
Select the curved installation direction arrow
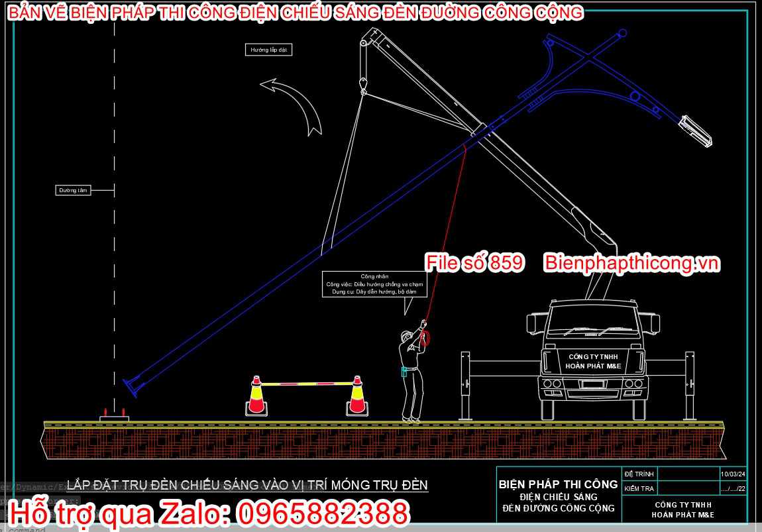coord(292,106)
